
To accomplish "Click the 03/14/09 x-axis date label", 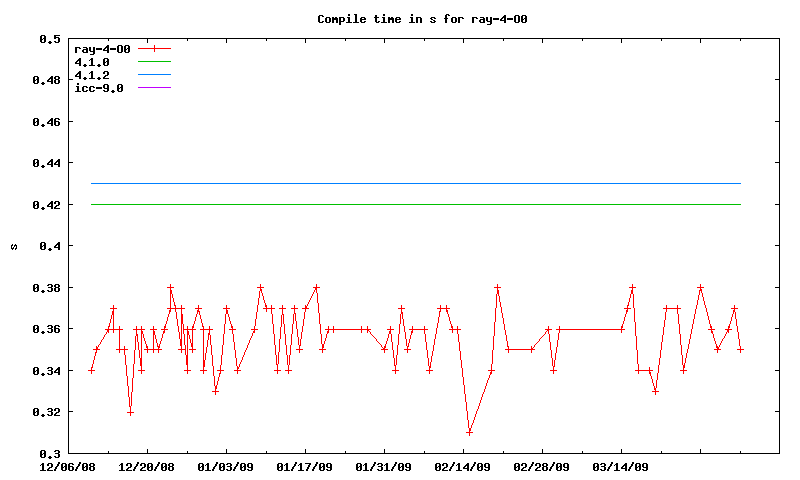I will [x=621, y=467].
